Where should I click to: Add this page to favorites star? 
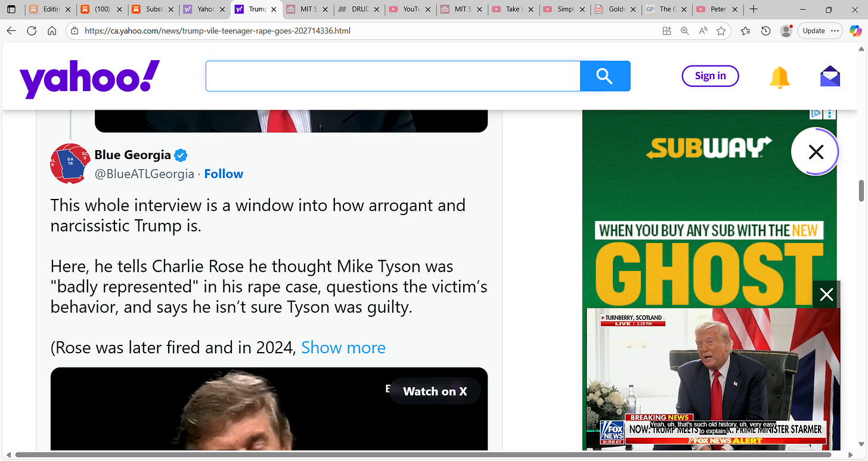(x=722, y=31)
